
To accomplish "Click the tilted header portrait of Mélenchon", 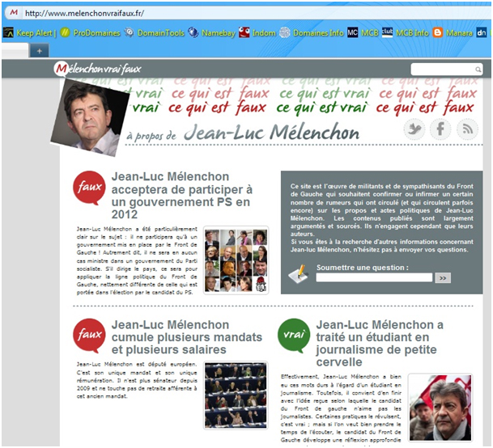I will [x=91, y=118].
